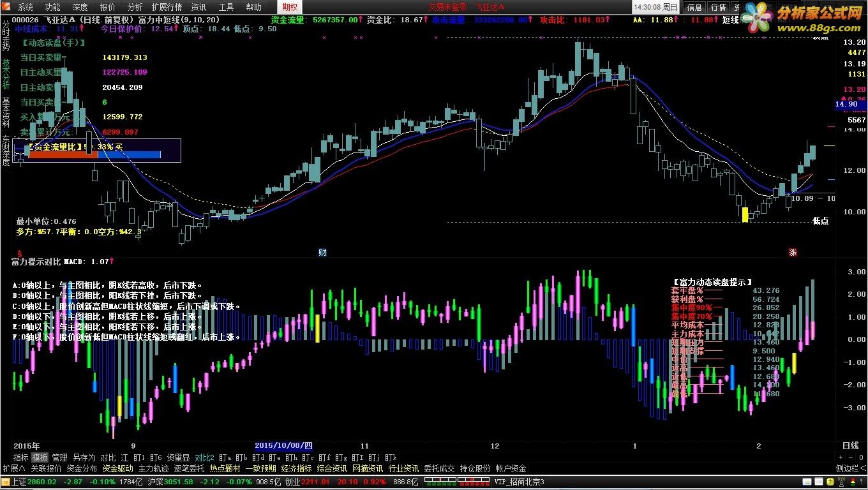The image size is (868, 490).
Task: Select the 盯6 template
Action: click(x=156, y=457)
